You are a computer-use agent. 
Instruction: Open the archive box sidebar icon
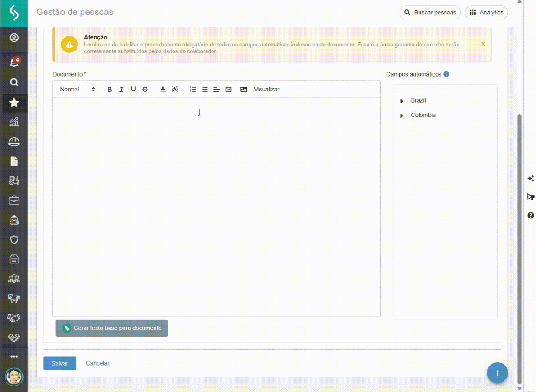click(13, 259)
